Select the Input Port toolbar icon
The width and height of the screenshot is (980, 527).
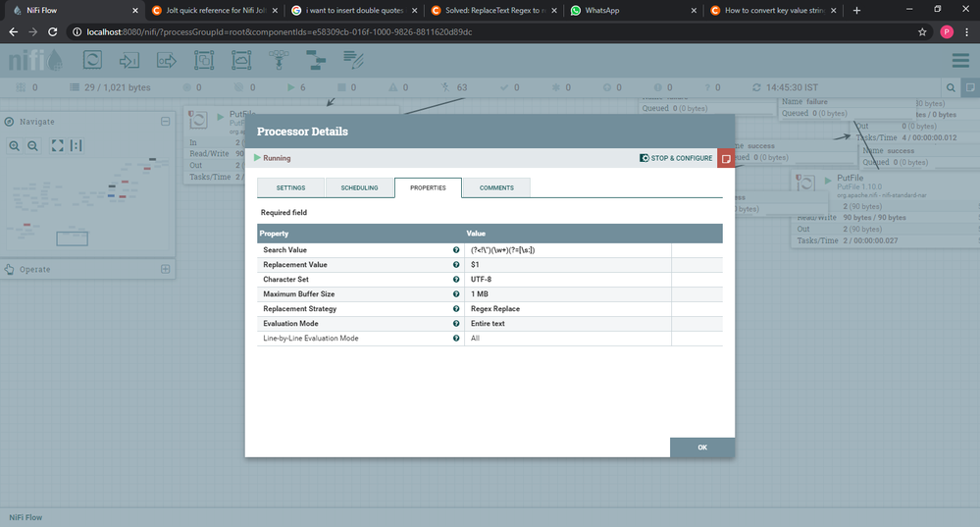click(x=129, y=60)
